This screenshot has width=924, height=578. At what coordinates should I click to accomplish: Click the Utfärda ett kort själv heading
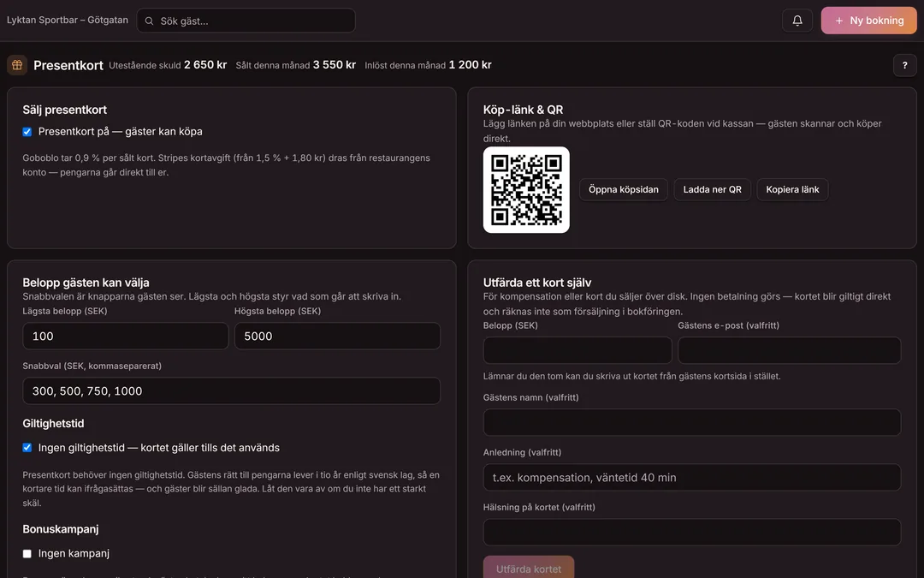[537, 283]
